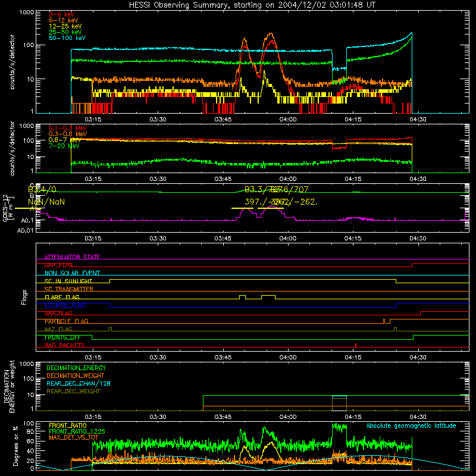Screen dimensions: 476x476
Task: Click the SC_TRANSMITTER flag label
Action: point(68,289)
